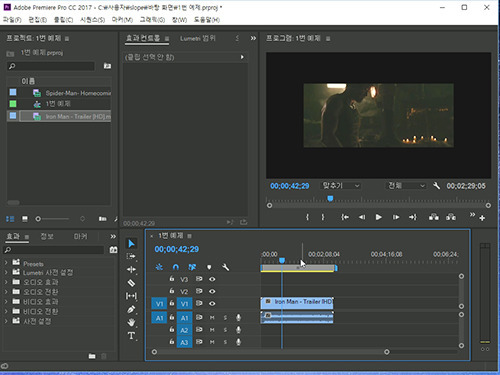Open the button editor plus icon
The width and height of the screenshot is (500, 375).
482,218
